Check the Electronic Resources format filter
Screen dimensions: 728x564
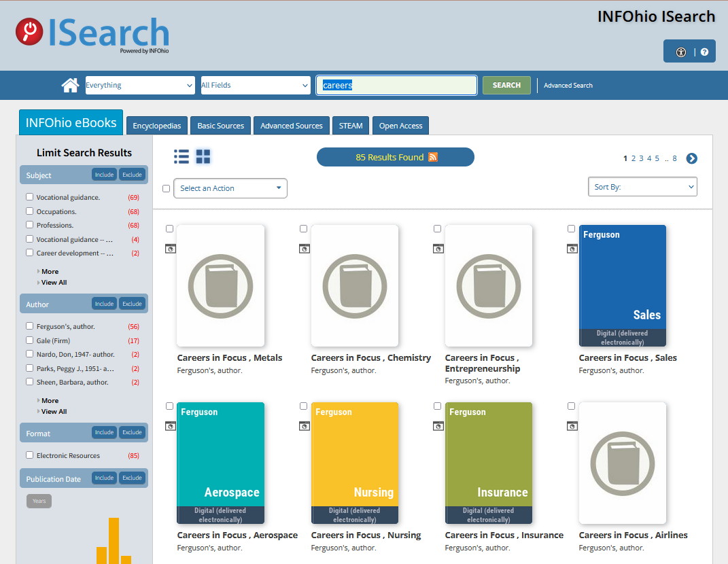[30, 455]
